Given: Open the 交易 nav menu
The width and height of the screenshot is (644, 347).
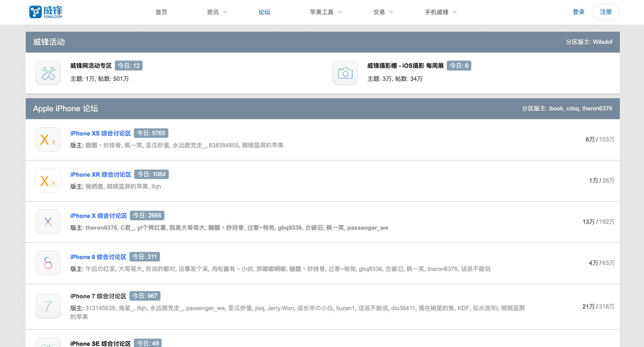Looking at the screenshot, I should click(379, 12).
